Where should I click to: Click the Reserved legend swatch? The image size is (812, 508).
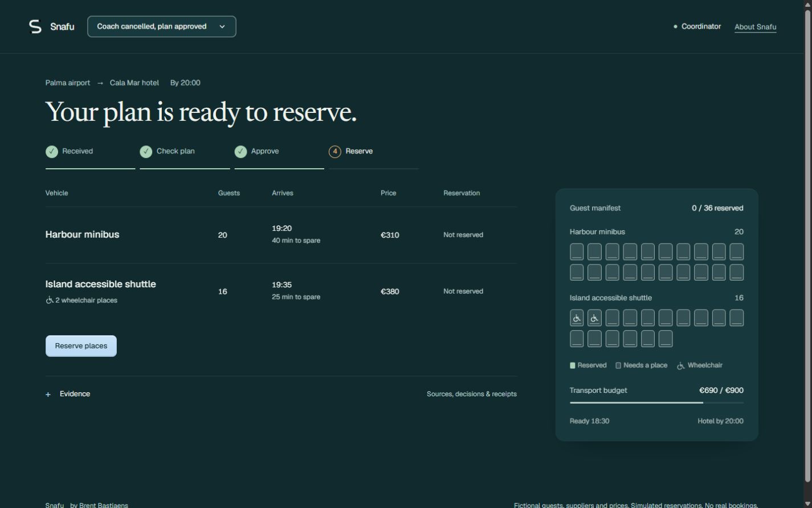pos(573,365)
